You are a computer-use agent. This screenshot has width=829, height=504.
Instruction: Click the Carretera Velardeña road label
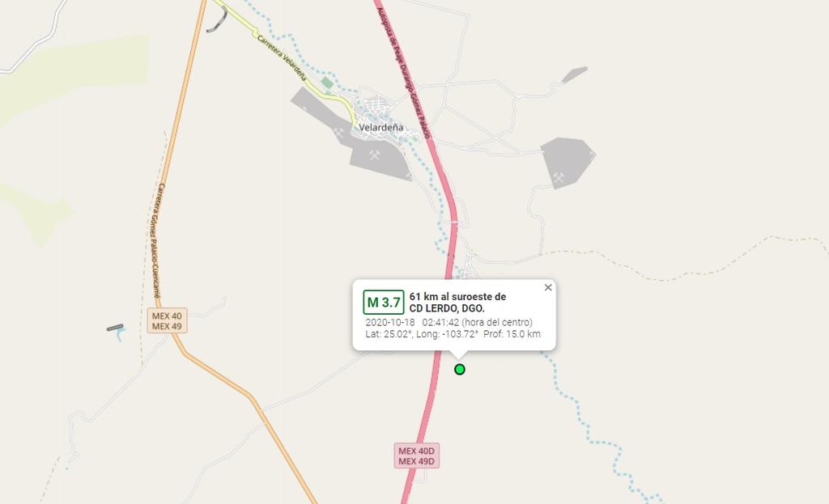(282, 58)
